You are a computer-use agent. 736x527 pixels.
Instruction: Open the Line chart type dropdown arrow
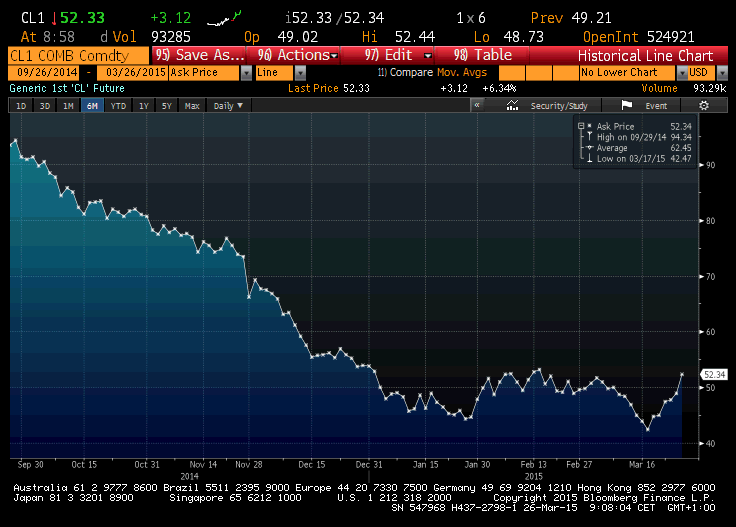(300, 73)
